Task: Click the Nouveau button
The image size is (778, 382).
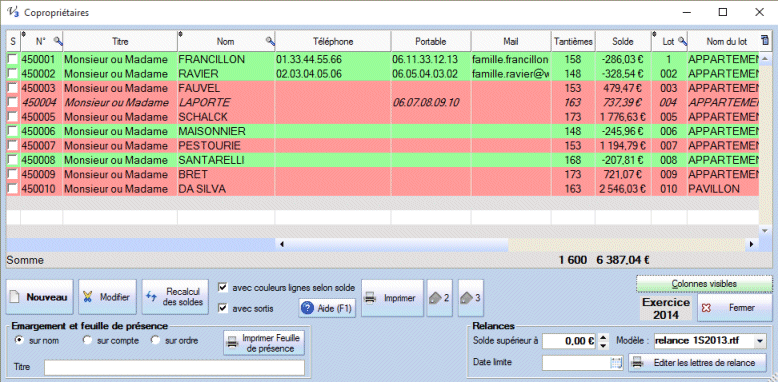Action: [40, 297]
